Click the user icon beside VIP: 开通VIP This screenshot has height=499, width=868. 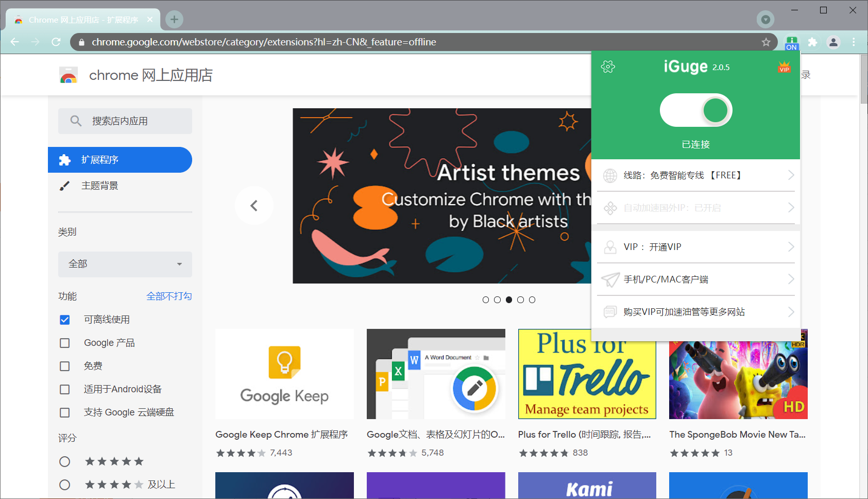[610, 247]
